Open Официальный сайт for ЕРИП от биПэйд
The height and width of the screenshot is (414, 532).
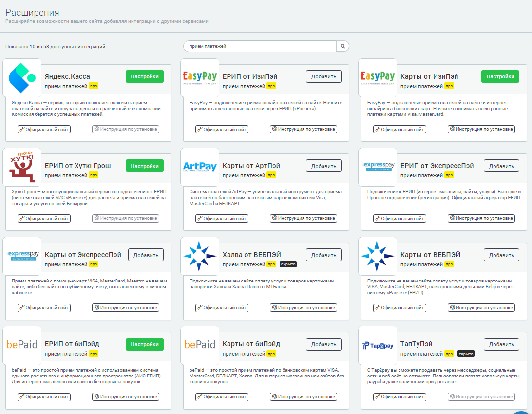44,396
